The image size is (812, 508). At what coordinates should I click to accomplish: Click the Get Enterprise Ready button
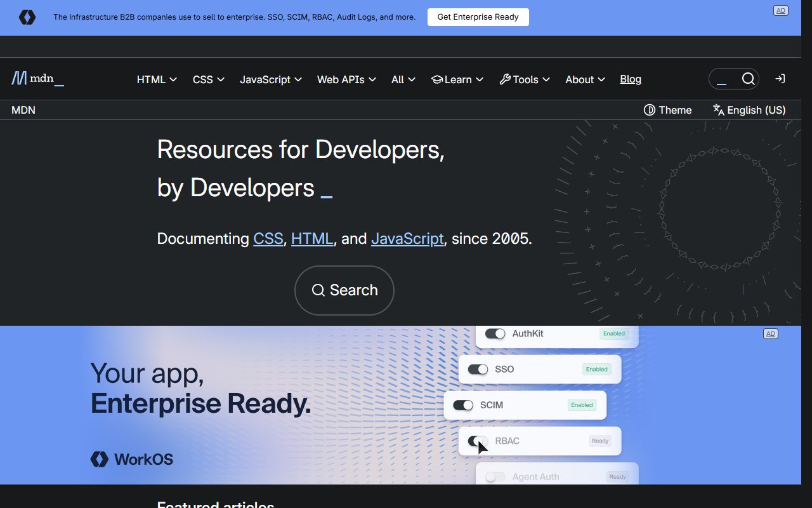(x=478, y=17)
